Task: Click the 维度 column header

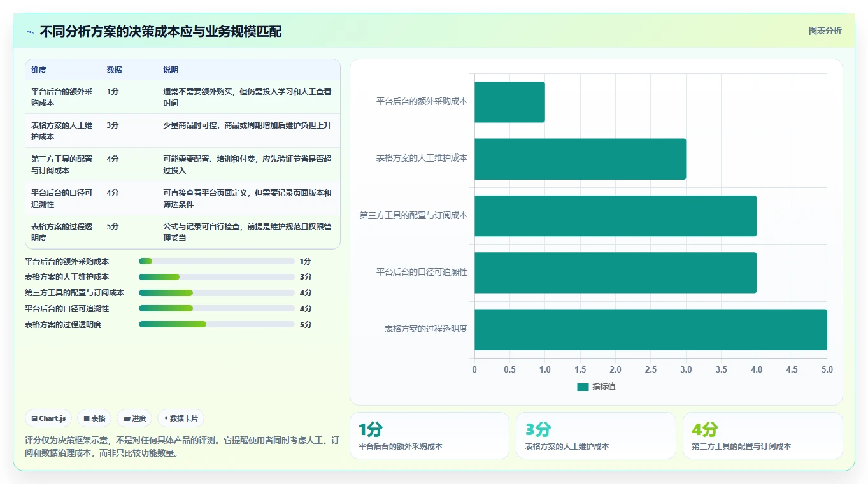Action: (x=39, y=70)
